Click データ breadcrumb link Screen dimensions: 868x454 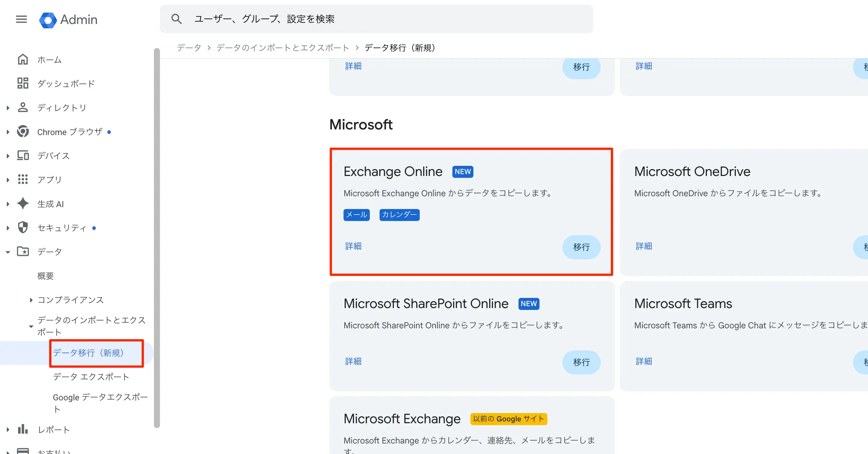tap(189, 48)
